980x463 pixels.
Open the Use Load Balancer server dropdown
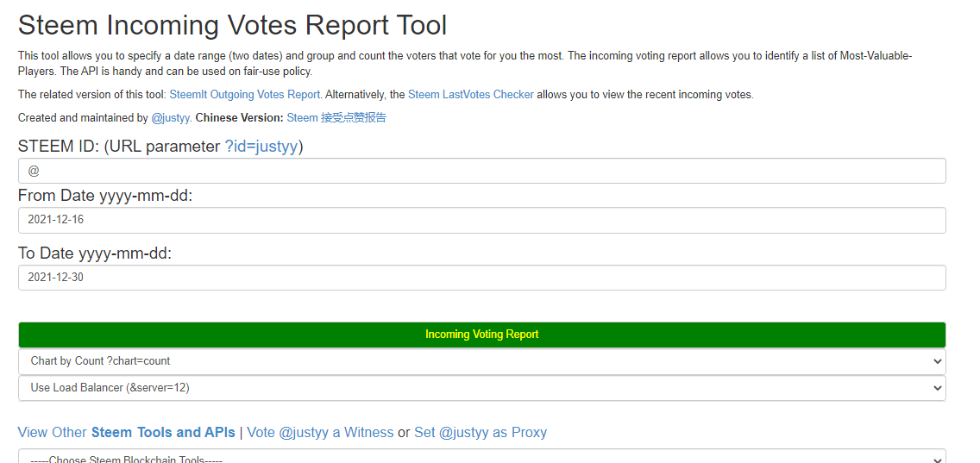pyautogui.click(x=482, y=388)
